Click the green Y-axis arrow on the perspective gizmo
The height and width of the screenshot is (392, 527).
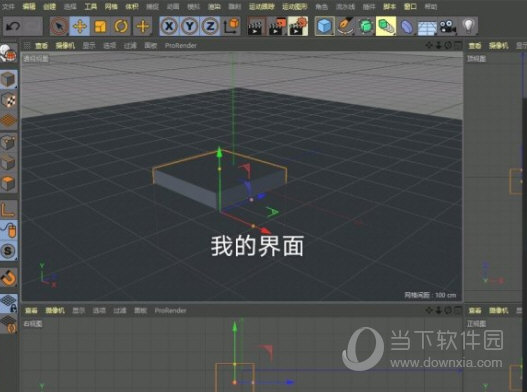pyautogui.click(x=219, y=152)
